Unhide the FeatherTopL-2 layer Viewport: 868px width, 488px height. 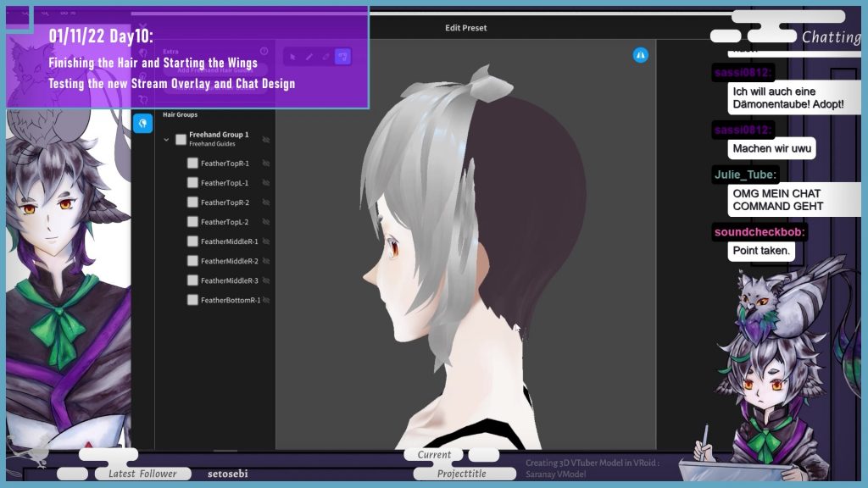coord(266,222)
